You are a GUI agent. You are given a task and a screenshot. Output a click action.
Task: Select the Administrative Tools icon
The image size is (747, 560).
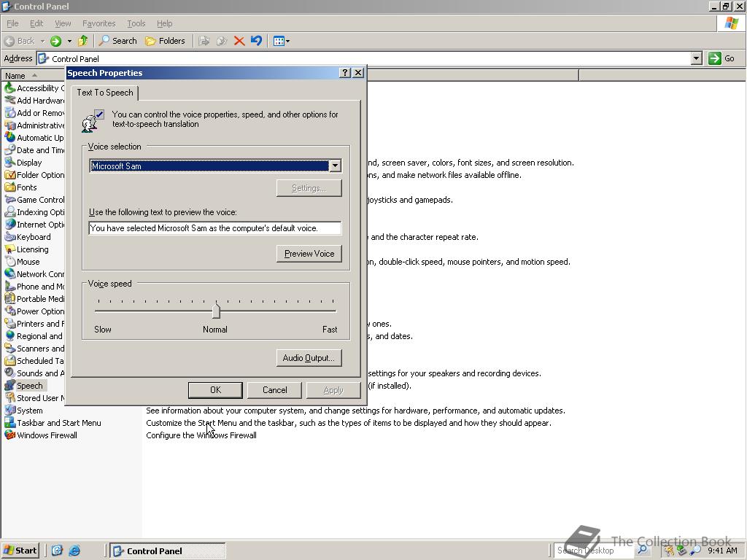(10, 125)
